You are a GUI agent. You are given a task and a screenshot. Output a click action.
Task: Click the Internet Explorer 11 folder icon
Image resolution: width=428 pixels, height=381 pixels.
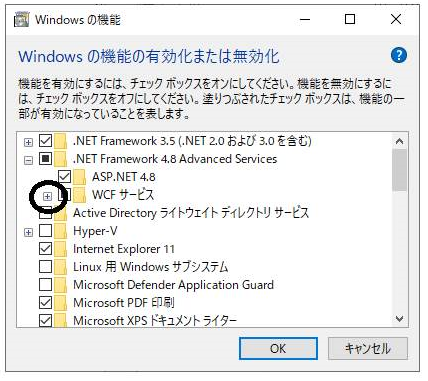[x=61, y=249]
